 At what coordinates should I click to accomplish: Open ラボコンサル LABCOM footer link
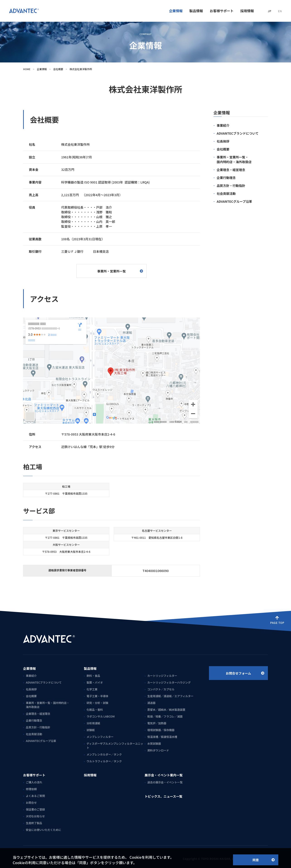tap(101, 716)
